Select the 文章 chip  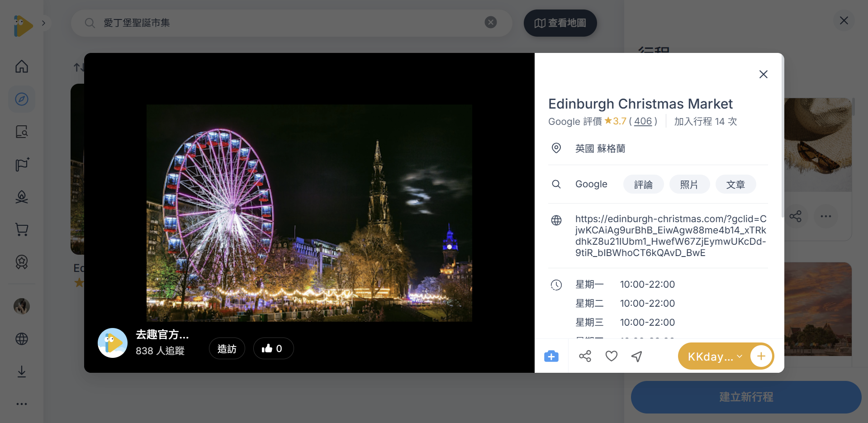pos(735,185)
